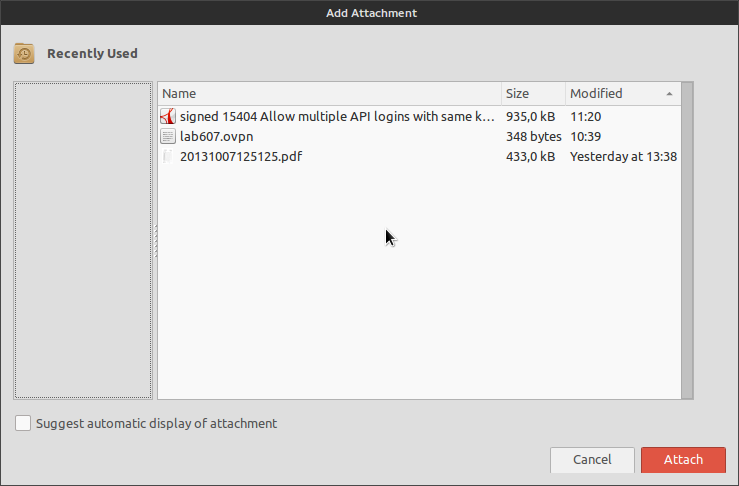The image size is (739, 486).
Task: Click the pane divider handle beside sidebar
Action: 155,241
